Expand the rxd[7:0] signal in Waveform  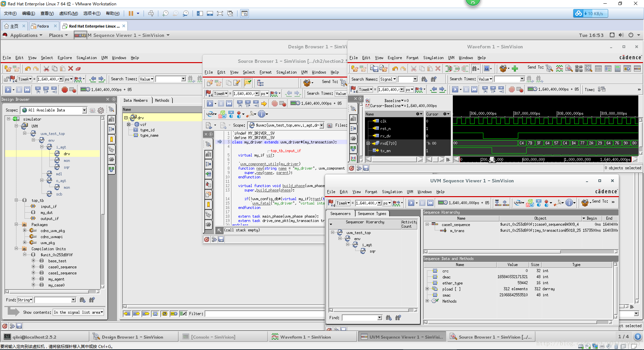click(368, 143)
